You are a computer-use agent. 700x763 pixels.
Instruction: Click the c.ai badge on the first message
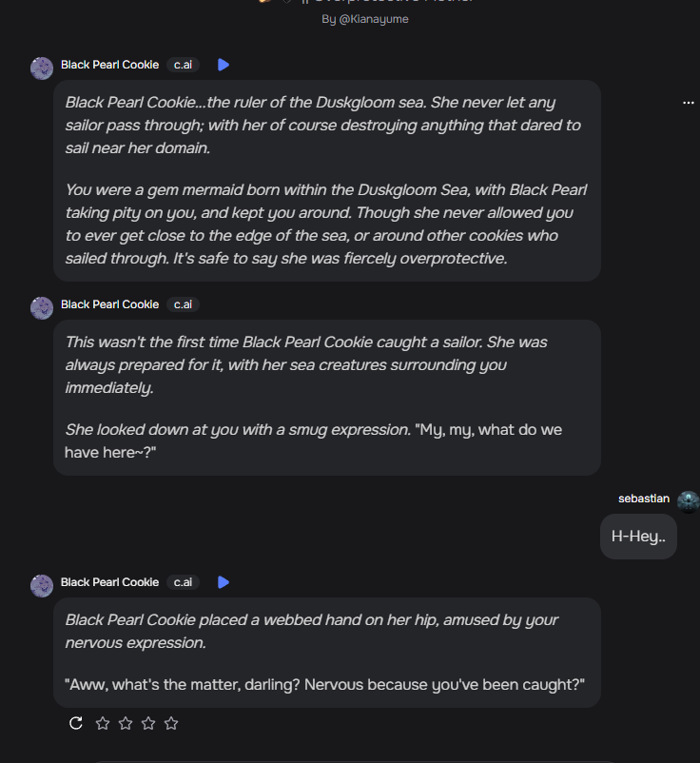(x=183, y=65)
